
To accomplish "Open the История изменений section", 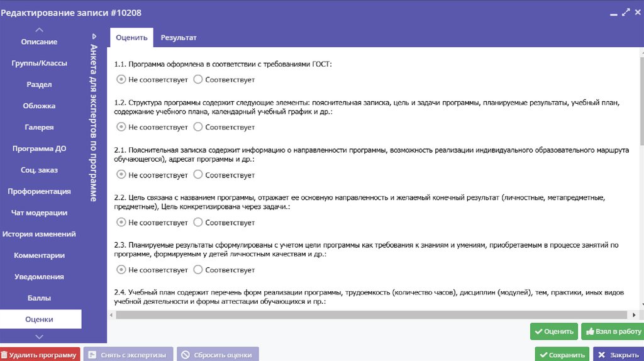I will 40,234.
